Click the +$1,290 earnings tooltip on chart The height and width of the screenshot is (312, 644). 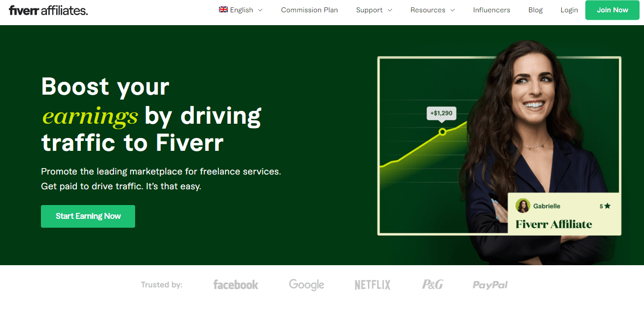coord(441,113)
